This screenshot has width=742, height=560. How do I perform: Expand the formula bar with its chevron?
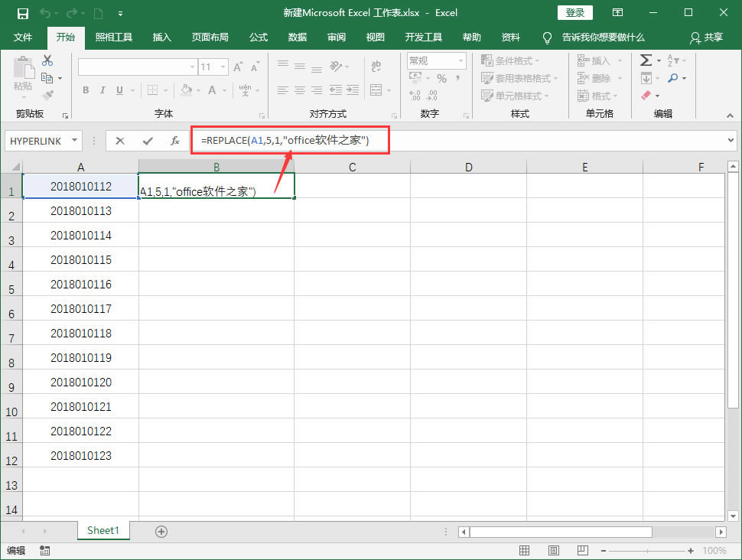point(731,140)
